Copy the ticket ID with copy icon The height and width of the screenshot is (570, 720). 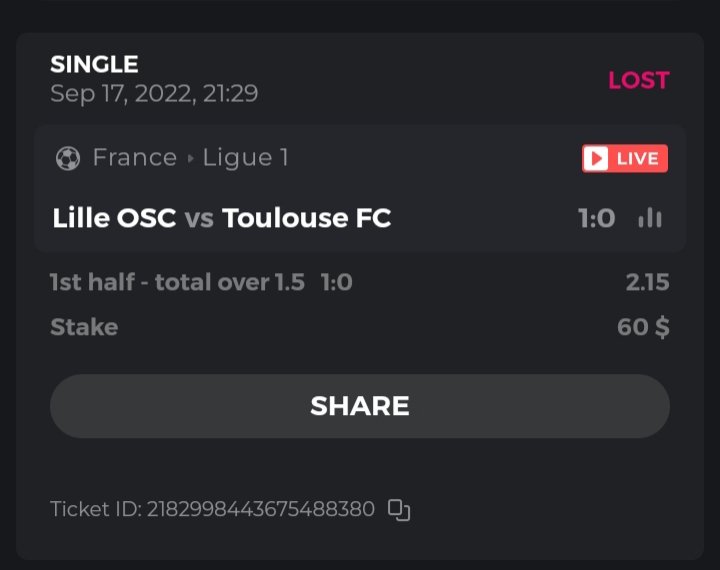(x=399, y=510)
